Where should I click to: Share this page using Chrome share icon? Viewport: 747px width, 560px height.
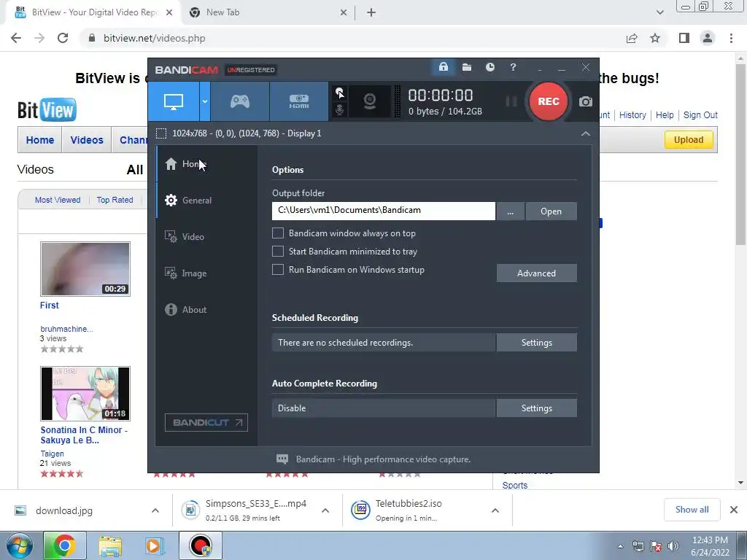(x=632, y=38)
